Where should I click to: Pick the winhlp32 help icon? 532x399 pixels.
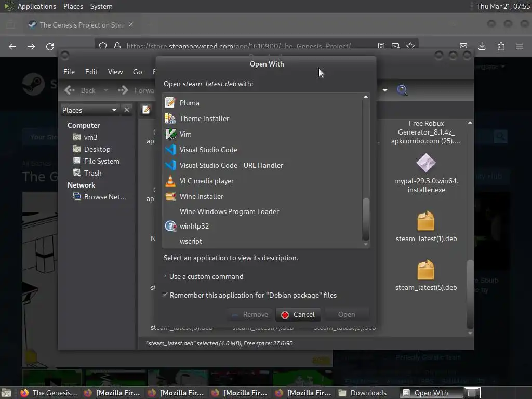pos(170,226)
